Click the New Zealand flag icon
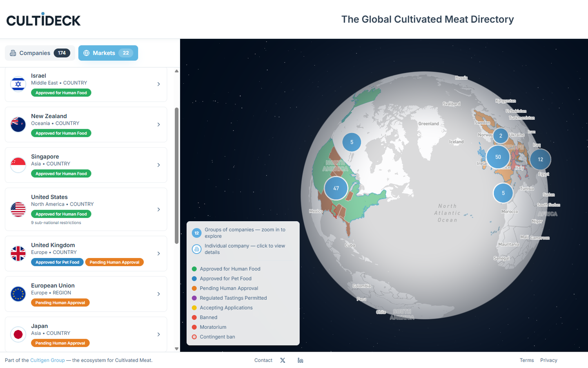Viewport: 588px width, 368px height. pyautogui.click(x=18, y=125)
